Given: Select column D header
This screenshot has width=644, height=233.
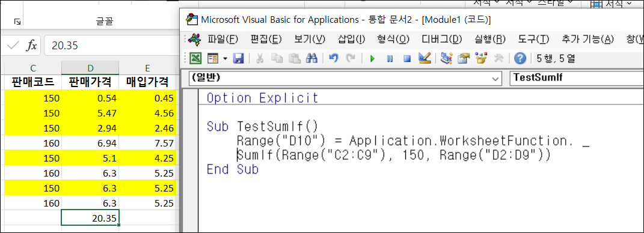Looking at the screenshot, I should click(90, 68).
